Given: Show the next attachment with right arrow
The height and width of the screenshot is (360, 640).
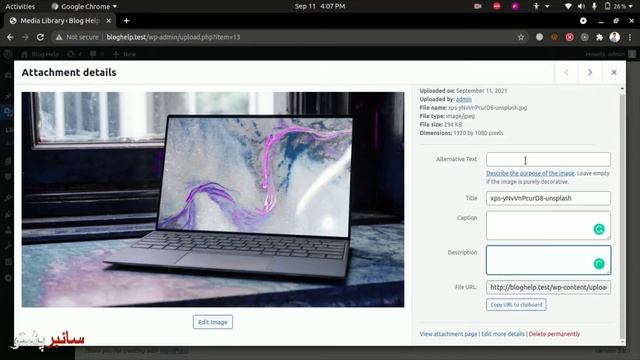Looking at the screenshot, I should pos(590,72).
